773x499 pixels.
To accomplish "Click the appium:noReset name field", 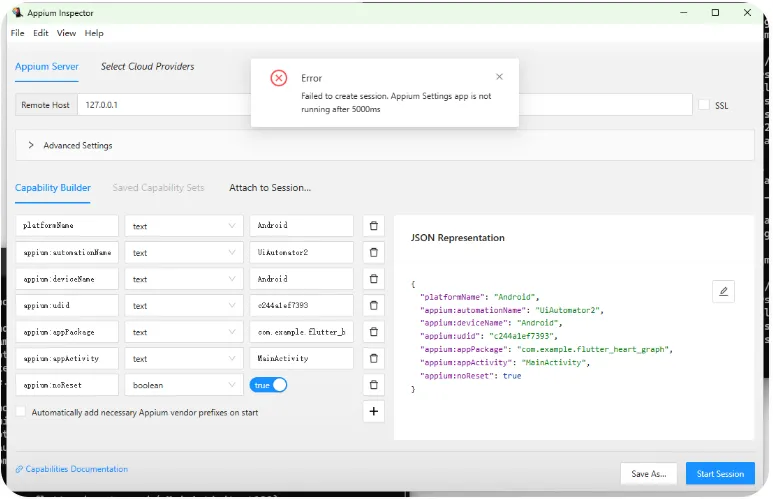I will [x=67, y=385].
